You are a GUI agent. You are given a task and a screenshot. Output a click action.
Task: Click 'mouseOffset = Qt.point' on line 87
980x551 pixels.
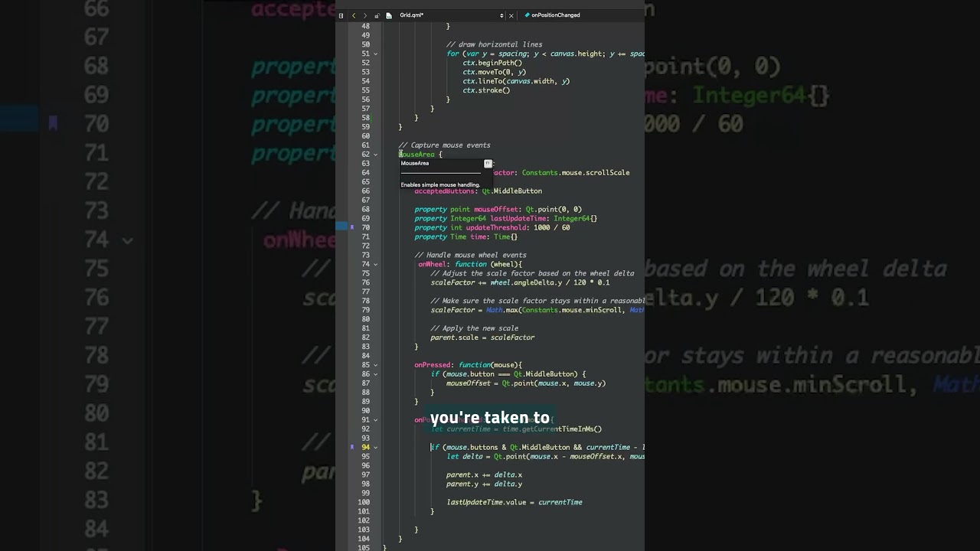coord(491,383)
